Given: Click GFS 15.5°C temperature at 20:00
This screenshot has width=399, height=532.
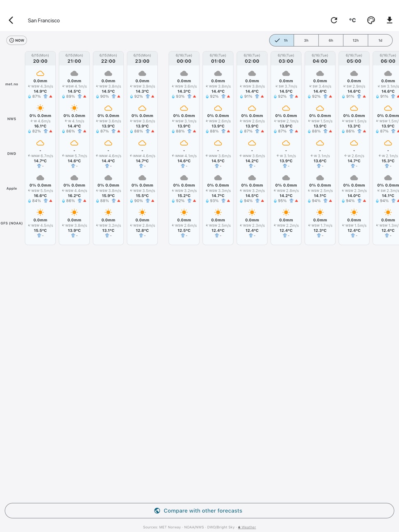Looking at the screenshot, I should click(x=40, y=231).
